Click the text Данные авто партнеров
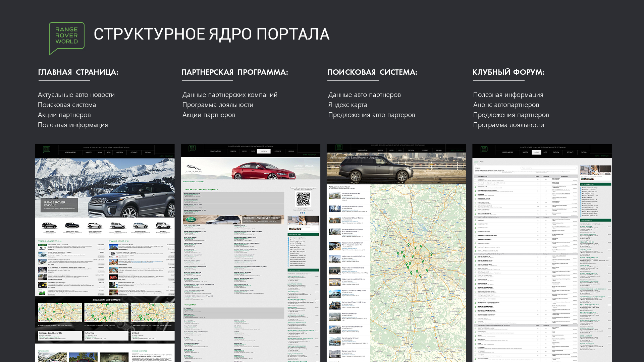 coord(365,95)
